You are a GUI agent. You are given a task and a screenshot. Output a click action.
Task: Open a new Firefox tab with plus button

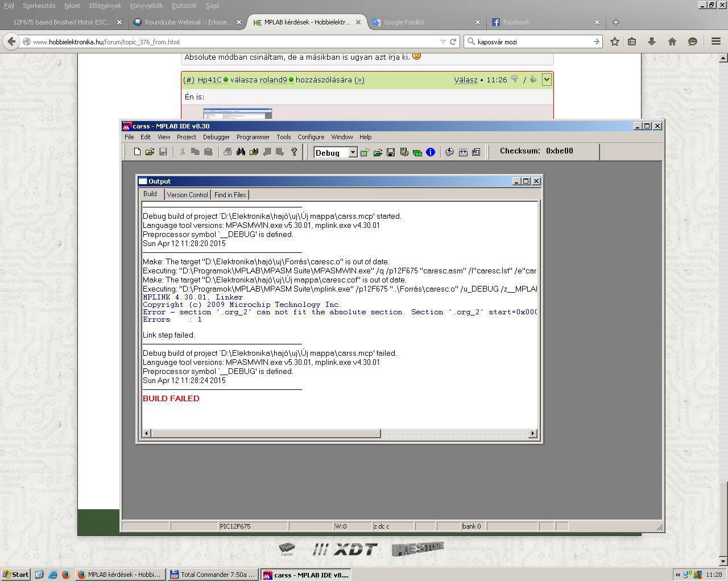click(615, 22)
